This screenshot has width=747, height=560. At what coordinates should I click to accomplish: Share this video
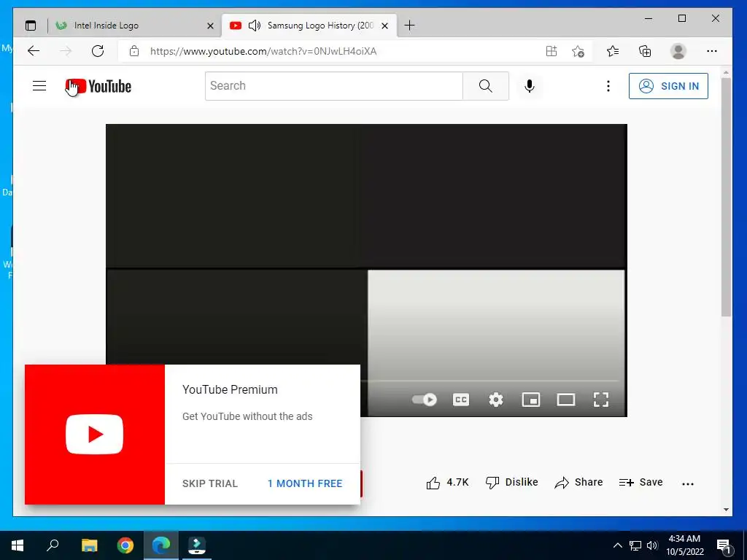(x=578, y=483)
